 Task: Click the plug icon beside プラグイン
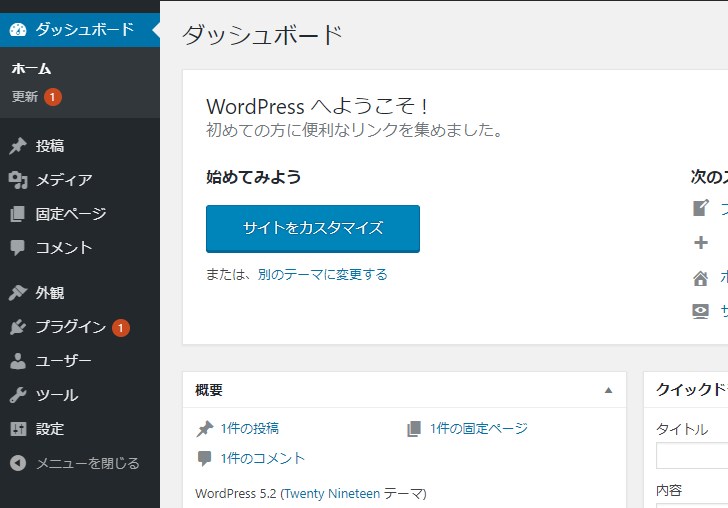[18, 327]
